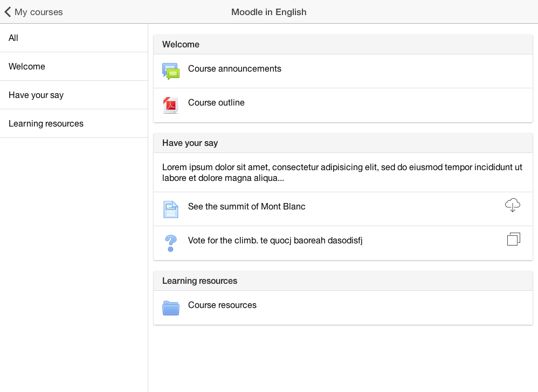The width and height of the screenshot is (538, 392).
Task: Open Course resources folder item
Action: pos(343,307)
